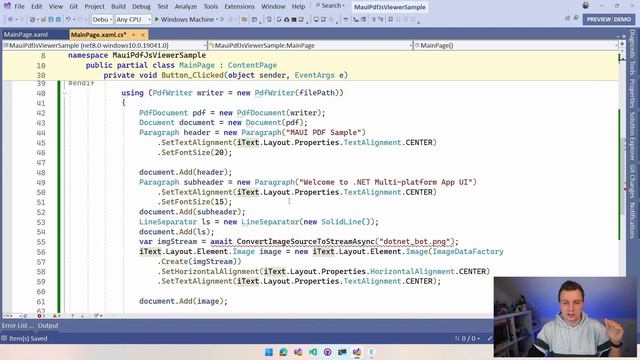
Task: Select the MainPage.xaml.cs tab
Action: [98, 35]
